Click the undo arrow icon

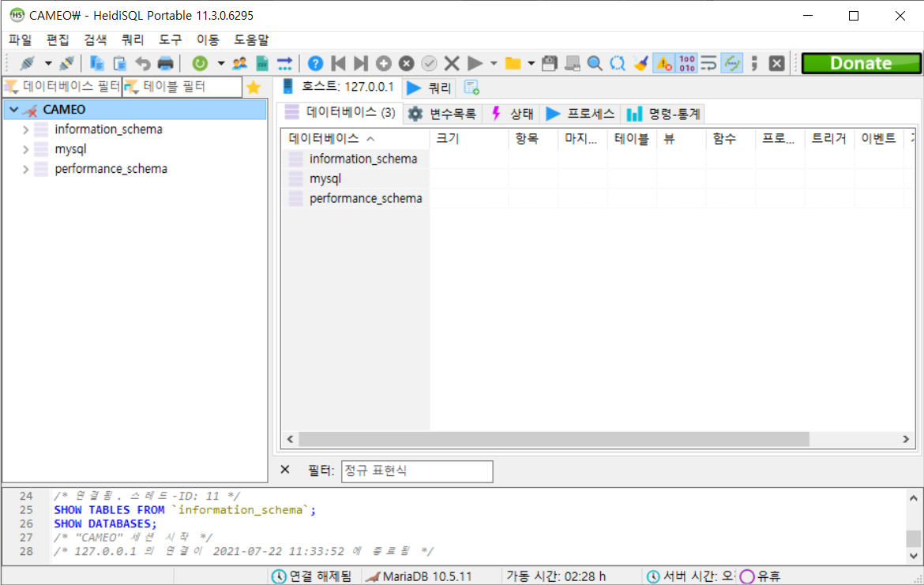tap(143, 63)
